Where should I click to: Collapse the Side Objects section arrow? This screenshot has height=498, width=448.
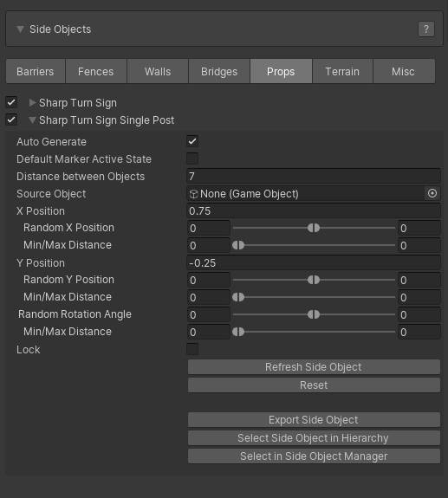20,29
